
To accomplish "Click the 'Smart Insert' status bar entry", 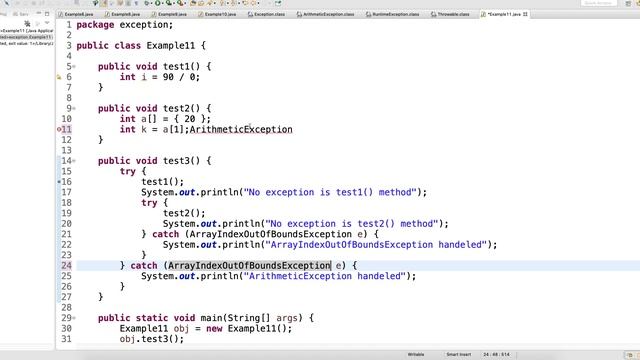I will tap(458, 354).
